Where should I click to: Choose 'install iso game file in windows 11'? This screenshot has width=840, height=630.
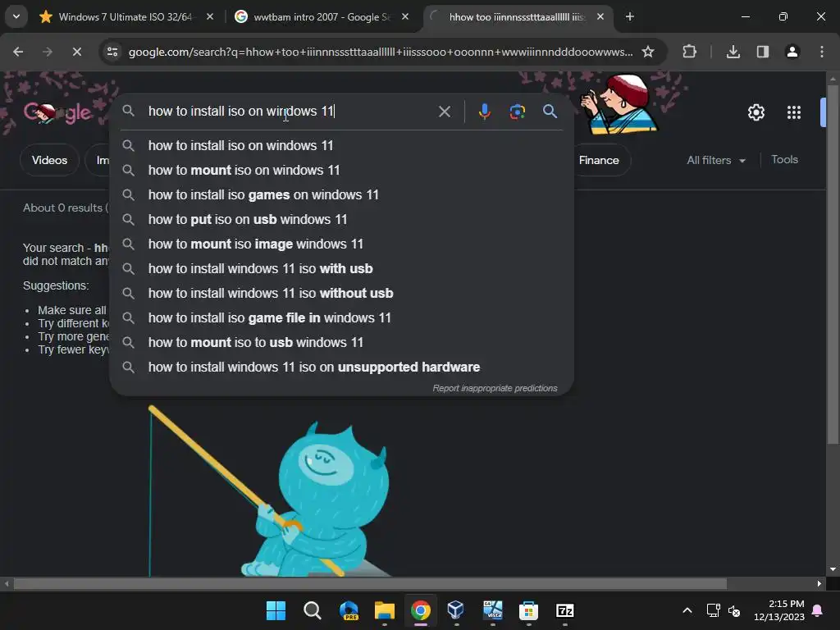click(x=341, y=317)
